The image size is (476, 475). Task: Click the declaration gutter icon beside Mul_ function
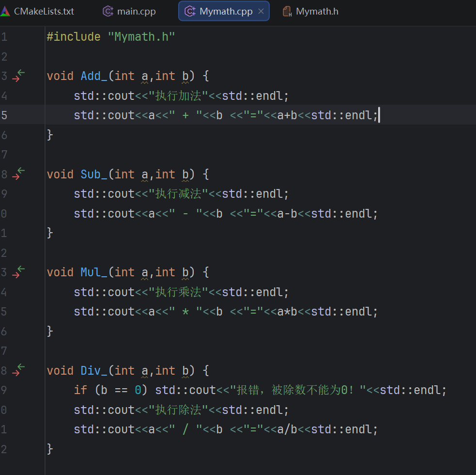(x=18, y=272)
